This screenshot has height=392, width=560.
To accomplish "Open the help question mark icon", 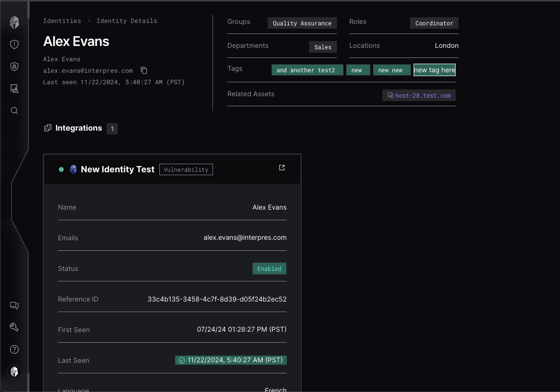I will [14, 349].
